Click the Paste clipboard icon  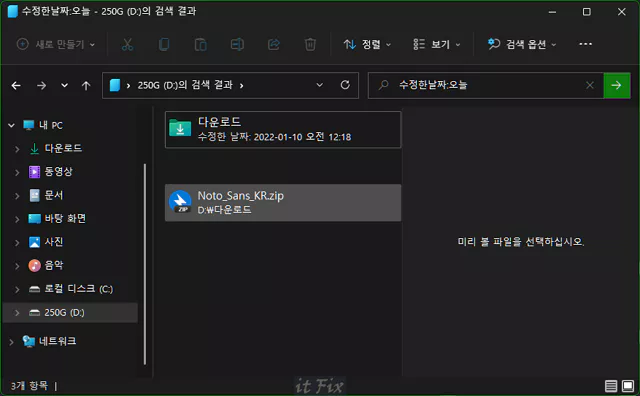(200, 44)
